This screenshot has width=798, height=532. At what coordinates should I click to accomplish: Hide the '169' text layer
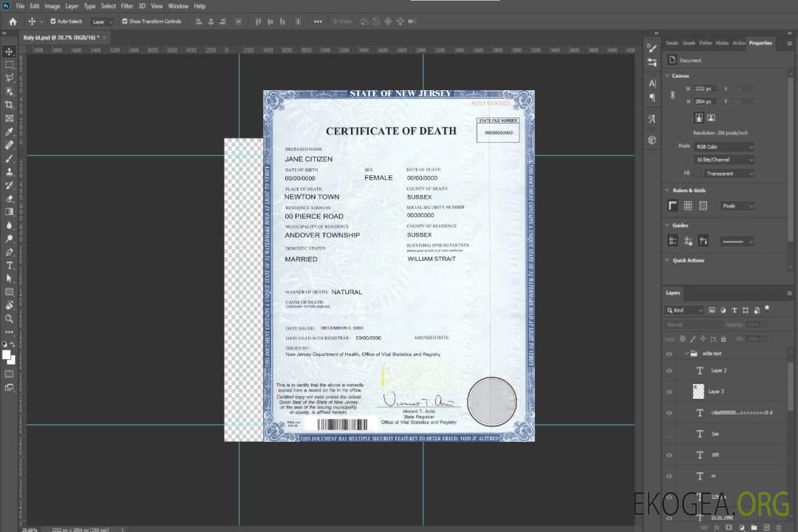tap(669, 455)
